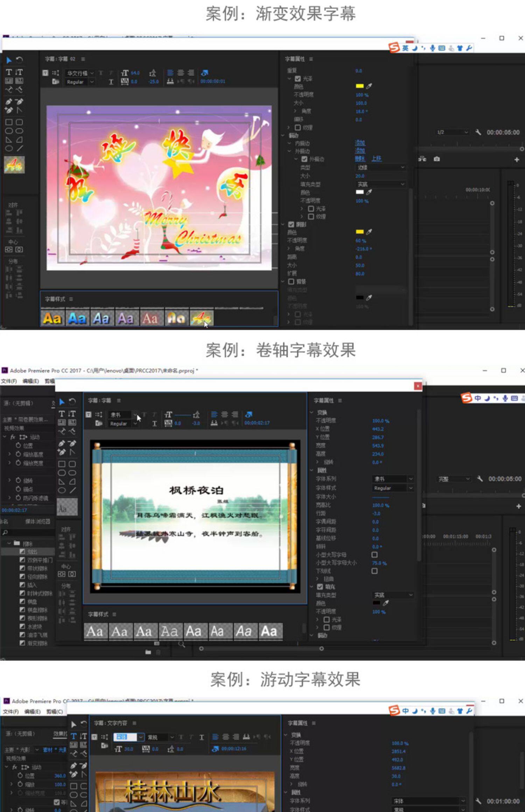Select 时钟式擦除 transition in effects list
The height and width of the screenshot is (812, 525).
40,593
